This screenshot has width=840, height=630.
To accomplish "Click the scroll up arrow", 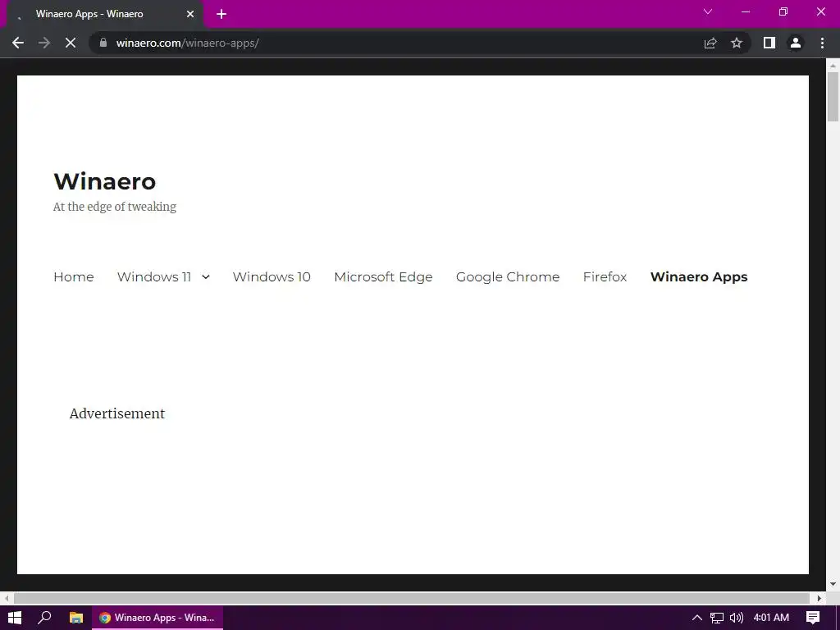I will [x=833, y=66].
